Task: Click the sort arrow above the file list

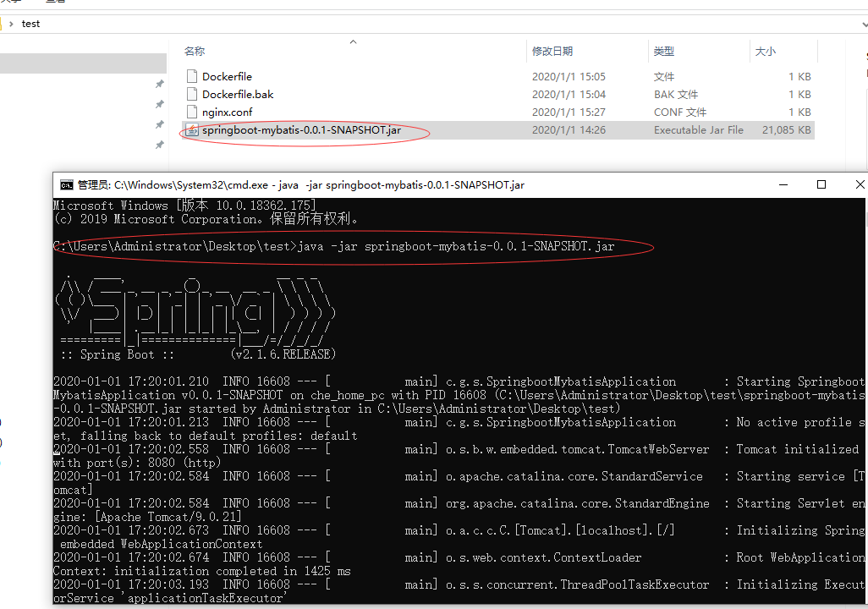Action: pos(353,41)
